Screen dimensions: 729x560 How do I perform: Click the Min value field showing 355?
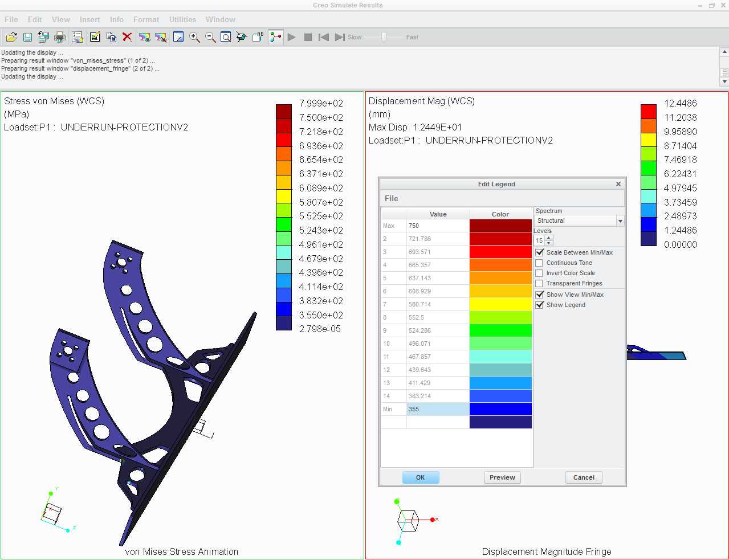point(438,409)
